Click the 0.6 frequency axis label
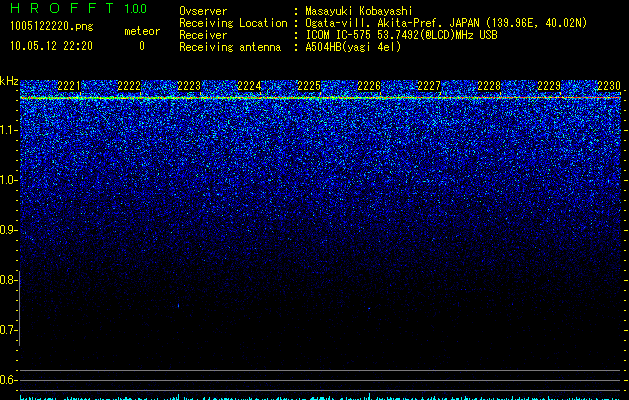This screenshot has width=629, height=400. tap(8, 380)
